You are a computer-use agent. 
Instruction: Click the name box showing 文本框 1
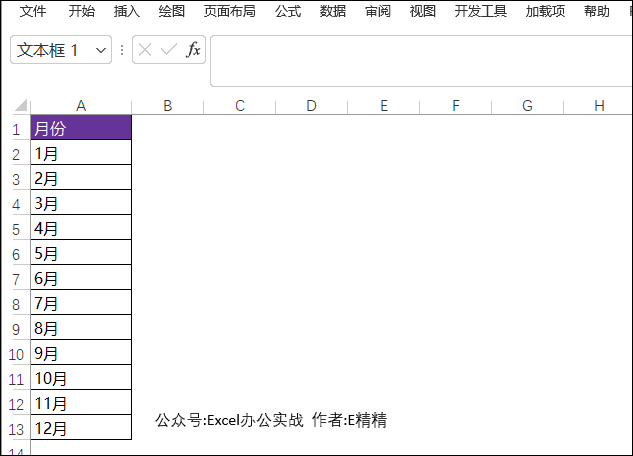(50, 50)
